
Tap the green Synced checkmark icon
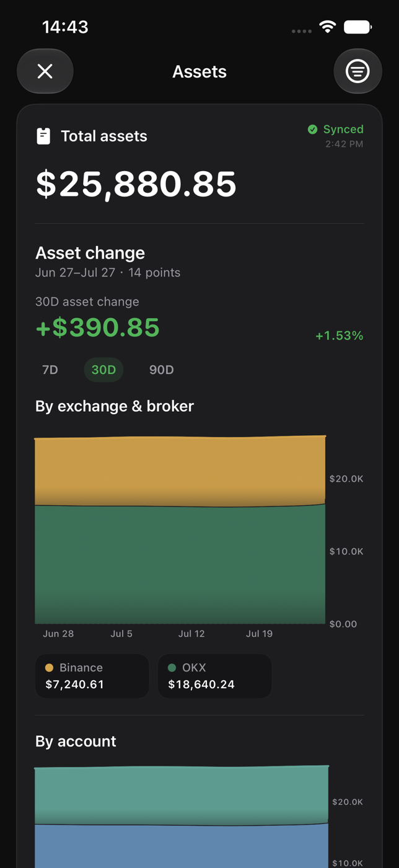pos(313,129)
